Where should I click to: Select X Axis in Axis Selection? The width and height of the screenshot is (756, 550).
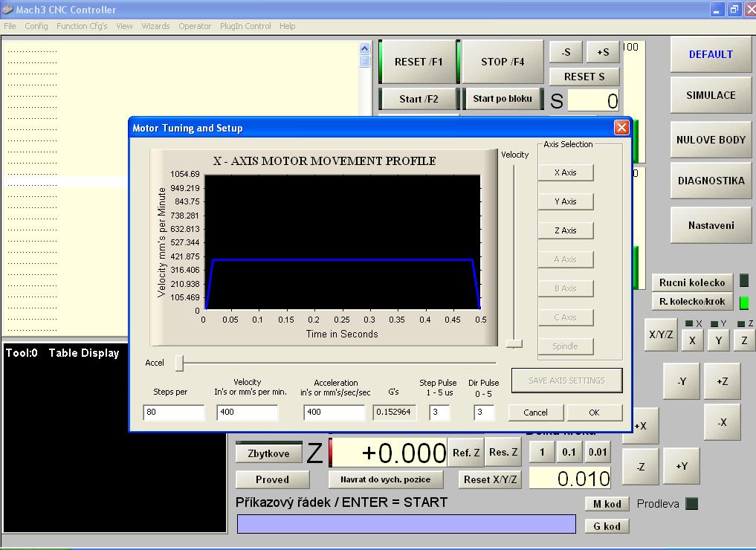tap(566, 172)
